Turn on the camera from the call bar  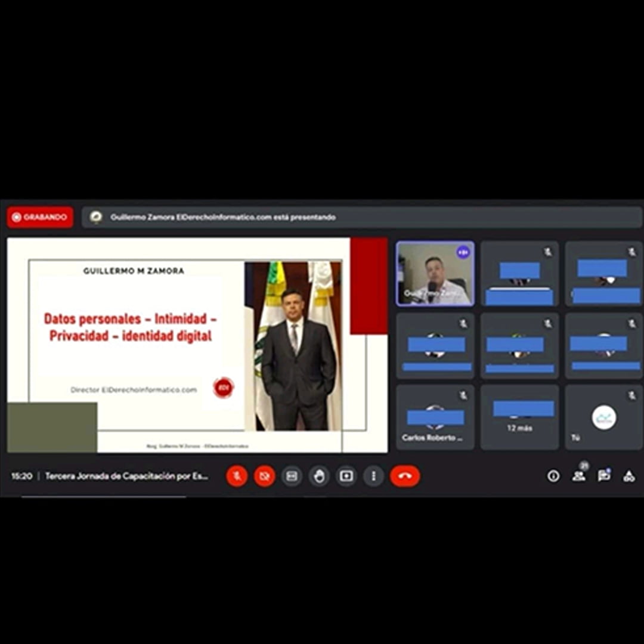tap(264, 476)
